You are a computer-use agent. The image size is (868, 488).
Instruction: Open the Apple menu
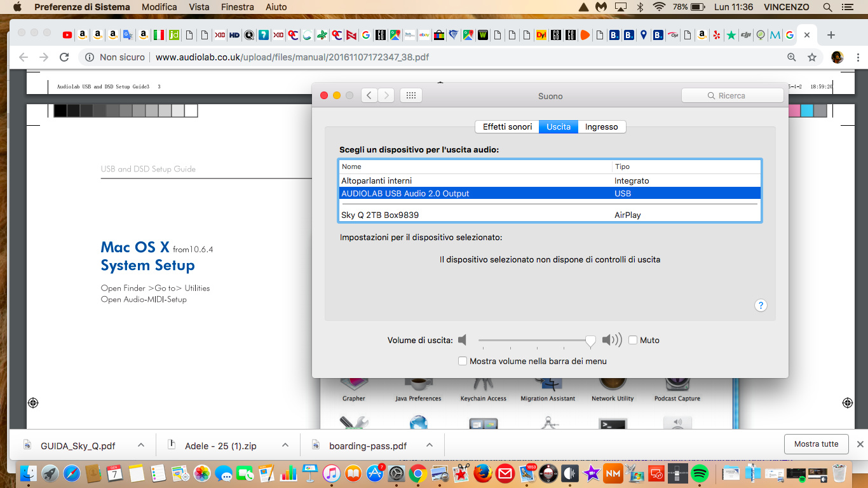(x=17, y=7)
